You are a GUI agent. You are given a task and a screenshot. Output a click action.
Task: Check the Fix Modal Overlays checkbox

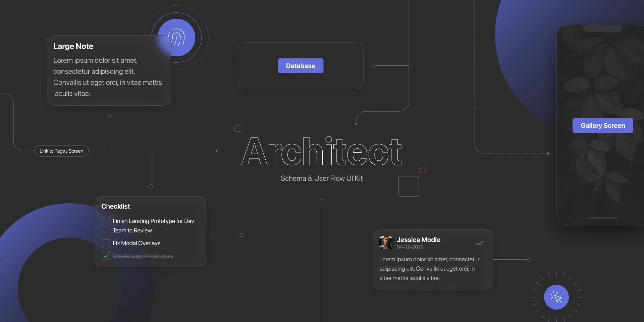coord(106,243)
